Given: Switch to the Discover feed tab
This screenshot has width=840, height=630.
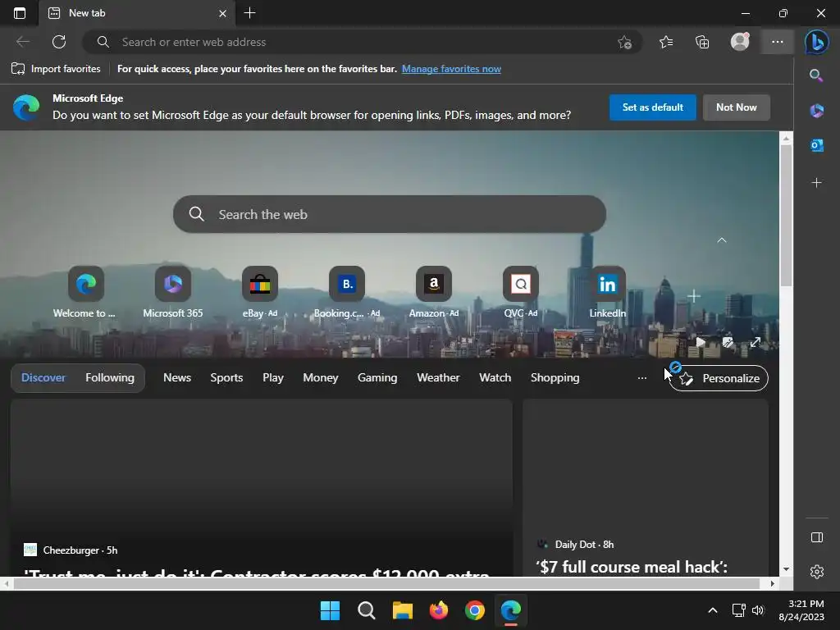Looking at the screenshot, I should 43,377.
